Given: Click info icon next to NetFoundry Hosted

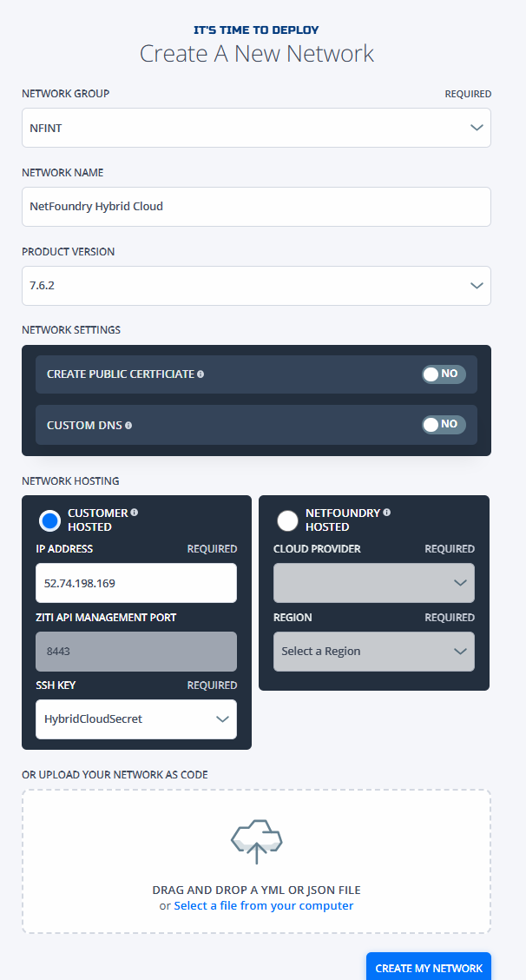Looking at the screenshot, I should pos(387,513).
